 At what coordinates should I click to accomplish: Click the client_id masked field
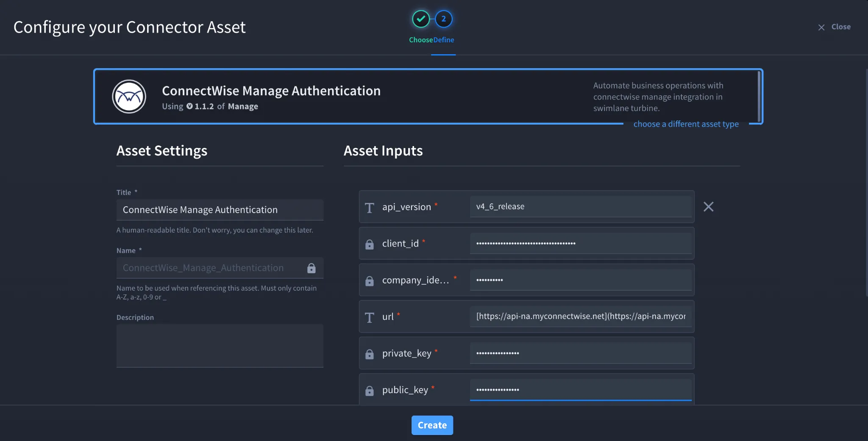click(x=581, y=243)
